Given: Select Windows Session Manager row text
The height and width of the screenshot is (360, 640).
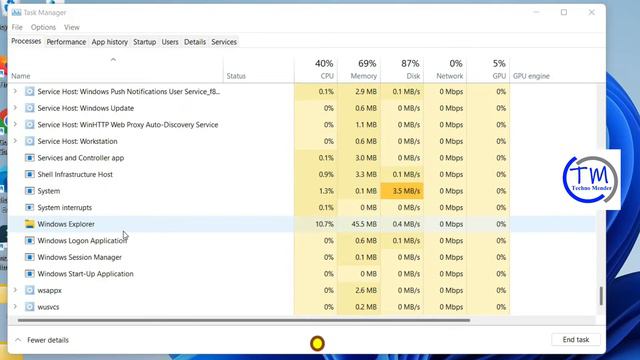Looking at the screenshot, I should (x=80, y=257).
